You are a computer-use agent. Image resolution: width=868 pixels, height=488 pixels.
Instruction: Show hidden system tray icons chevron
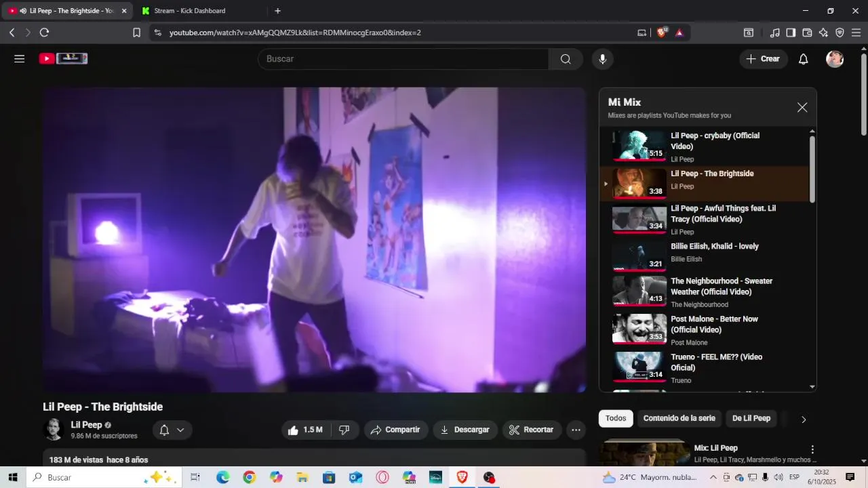pos(713,477)
